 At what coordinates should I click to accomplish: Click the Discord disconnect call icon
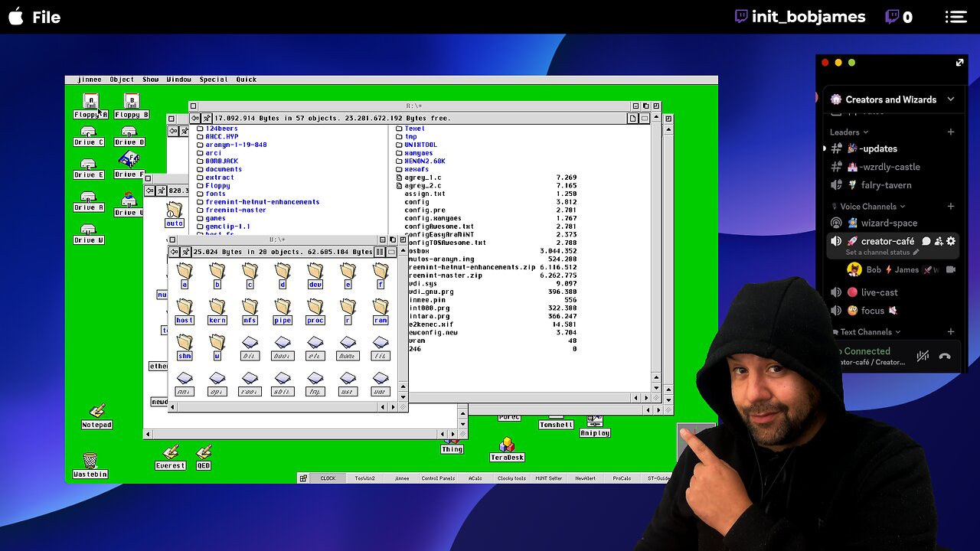pos(945,356)
